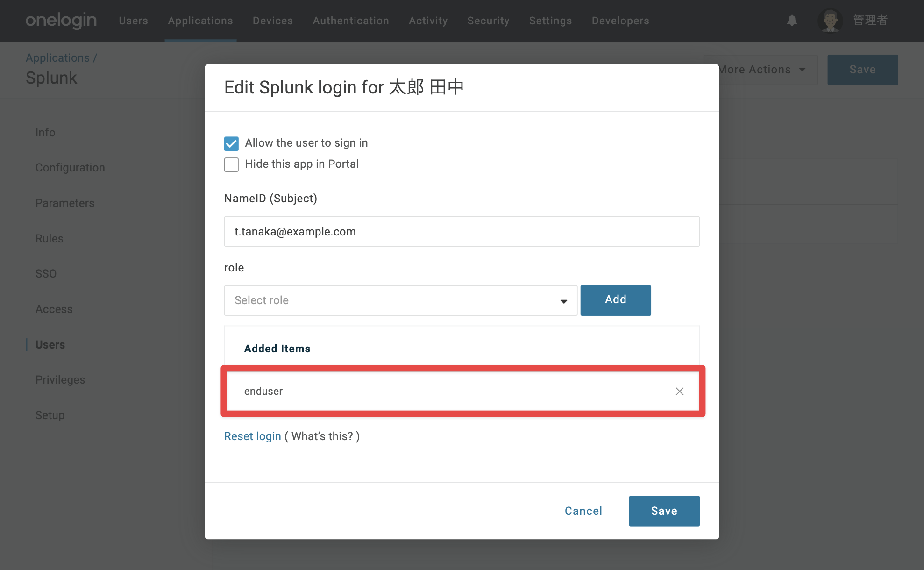Open the Select role dropdown
Screen dimensions: 924x570
pos(401,300)
